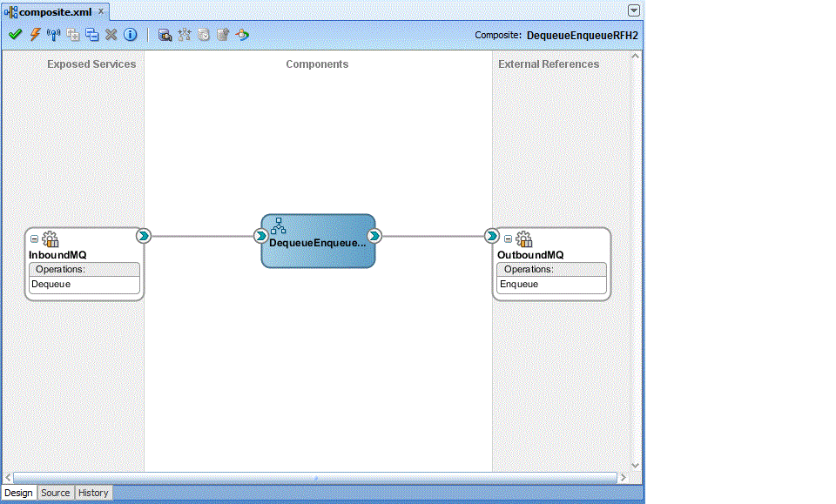Screen dimensions: 836x504
Task: Select the DequeueEnqueue mediator component
Action: click(318, 241)
